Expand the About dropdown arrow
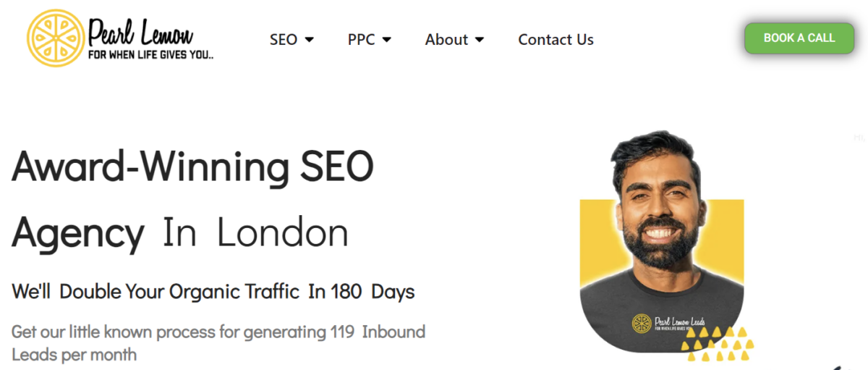The image size is (868, 370). coord(479,40)
